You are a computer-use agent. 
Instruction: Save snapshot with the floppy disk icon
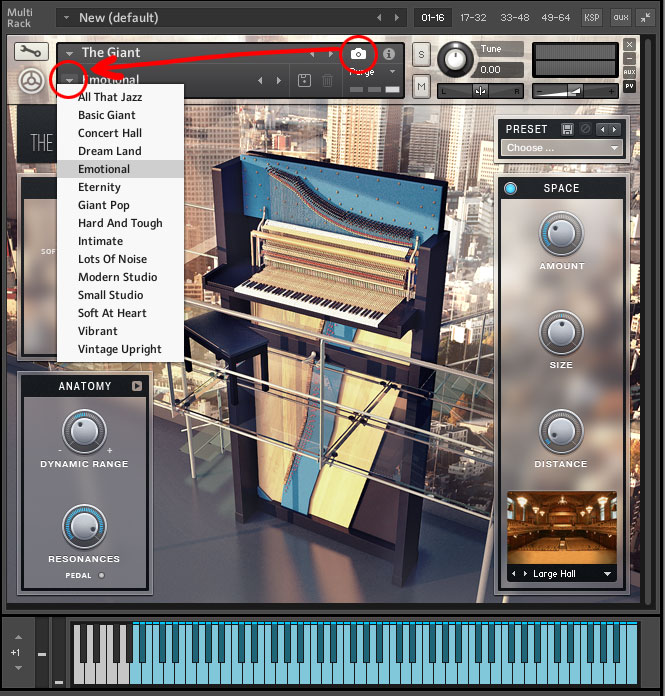(304, 80)
